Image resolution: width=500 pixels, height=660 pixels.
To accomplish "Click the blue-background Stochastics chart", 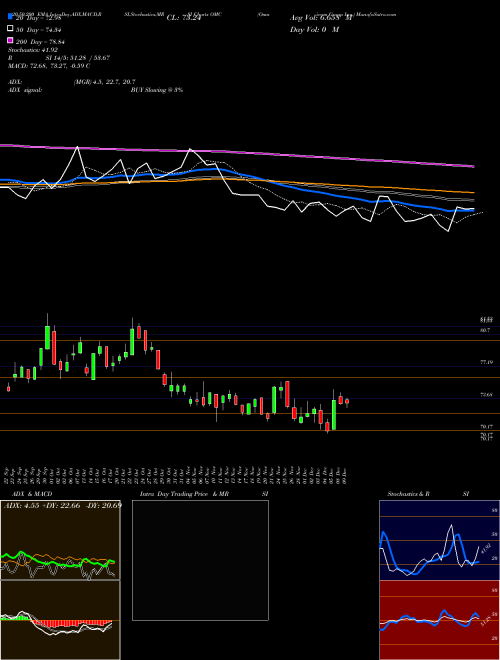I will coord(439,540).
